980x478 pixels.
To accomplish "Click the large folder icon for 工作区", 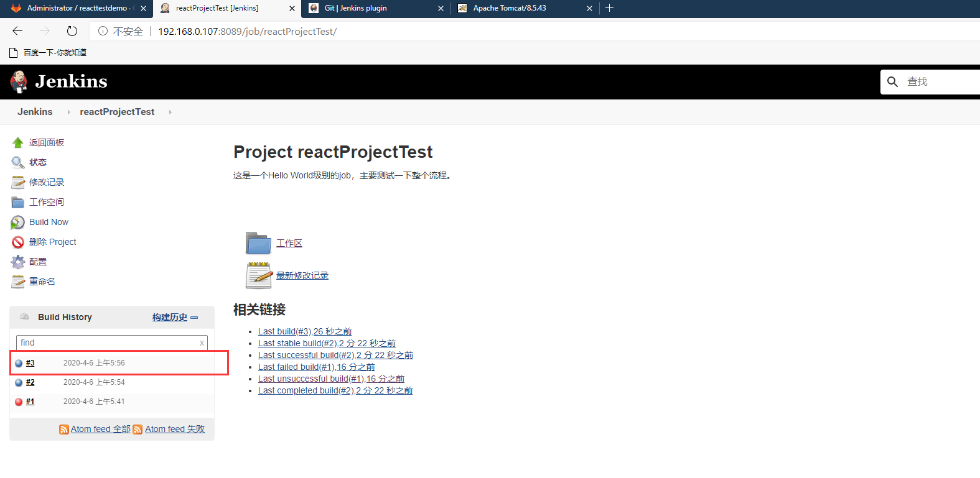I will pos(258,243).
